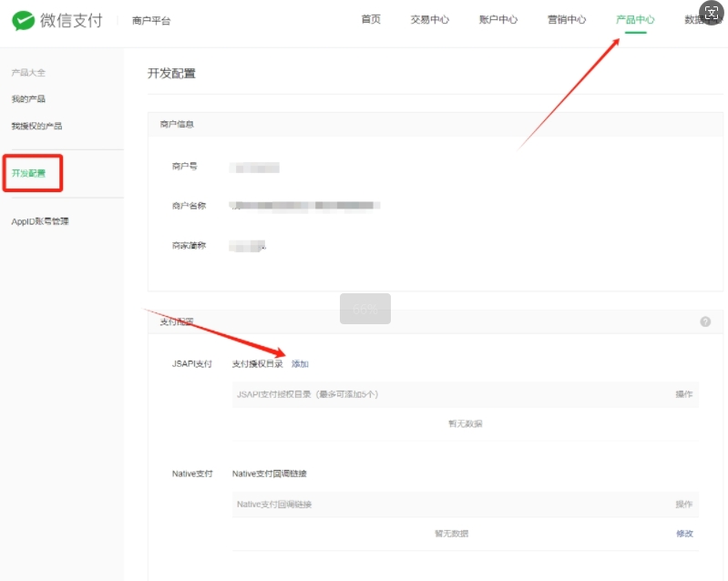
Task: Click the 支付授权目录 label
Action: (x=258, y=364)
